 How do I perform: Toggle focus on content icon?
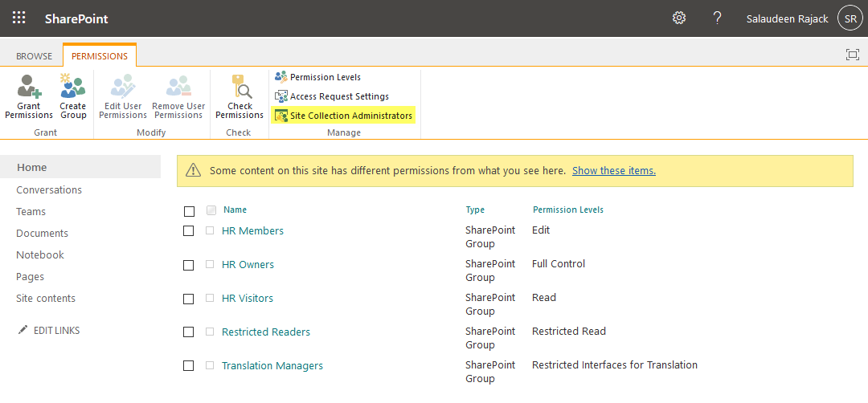(x=853, y=54)
